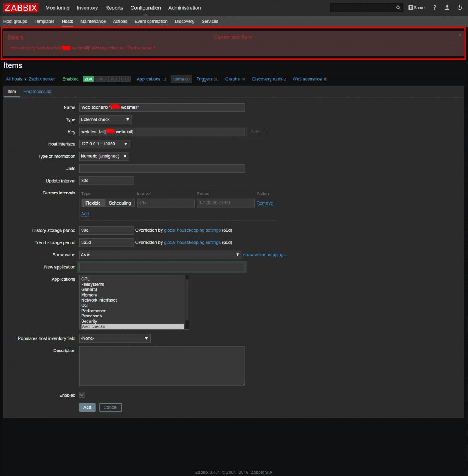
Task: Toggle the Enabled checkbox
Action: click(x=82, y=395)
